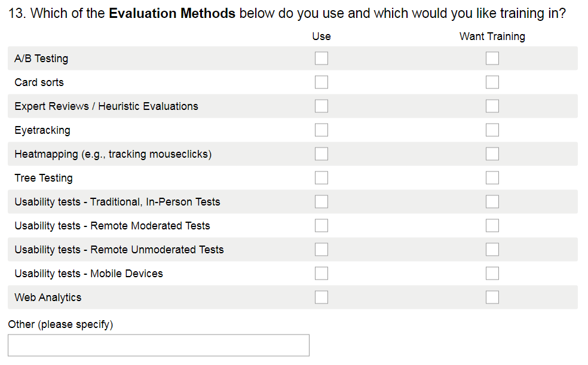Tick Use checkbox for Card sorts
588x365 pixels.
click(x=321, y=82)
